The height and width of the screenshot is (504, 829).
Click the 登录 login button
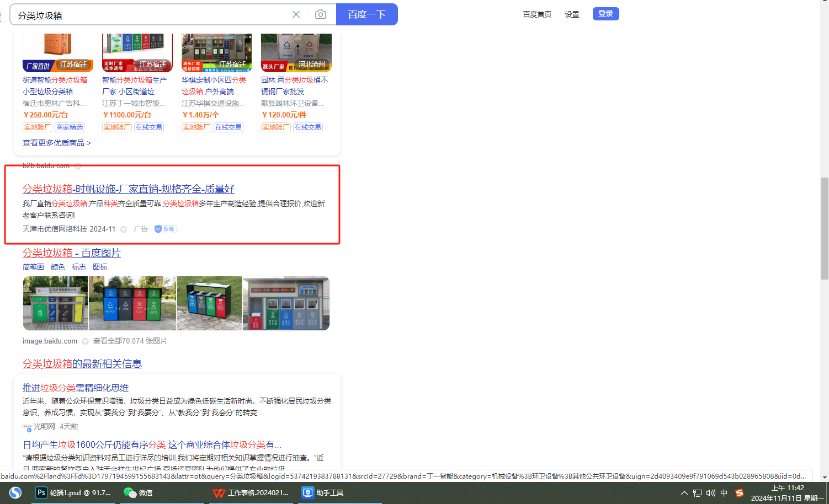[605, 14]
